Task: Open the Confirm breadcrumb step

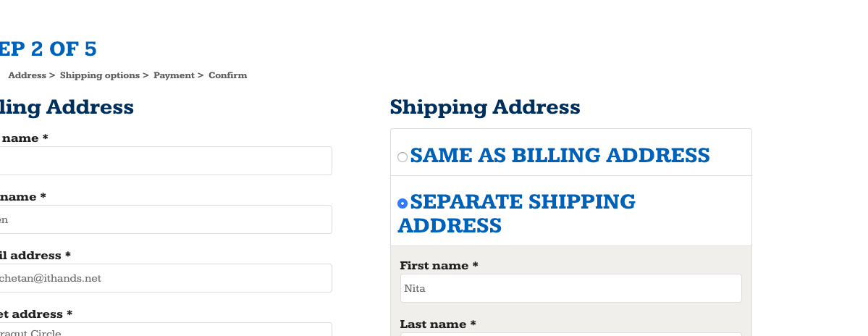Action: tap(227, 75)
